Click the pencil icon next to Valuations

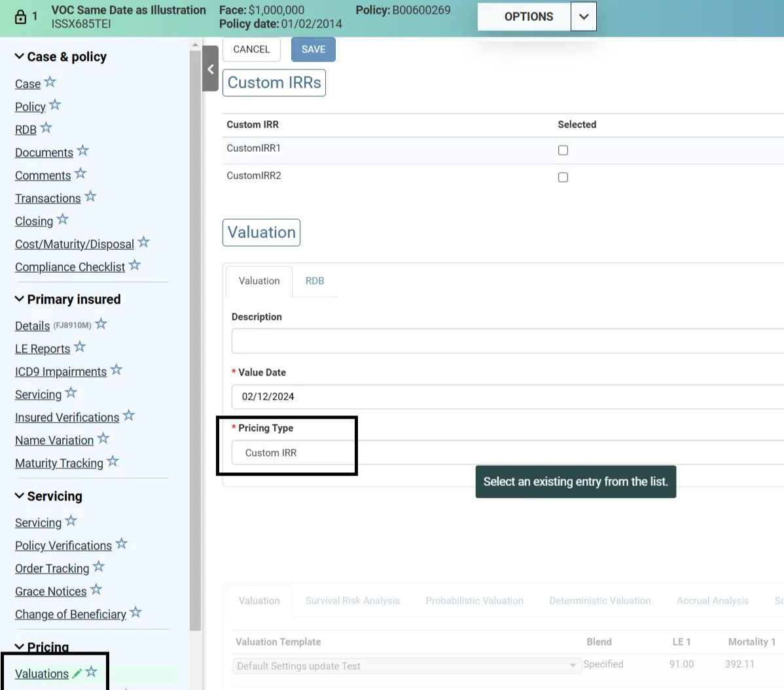(77, 673)
